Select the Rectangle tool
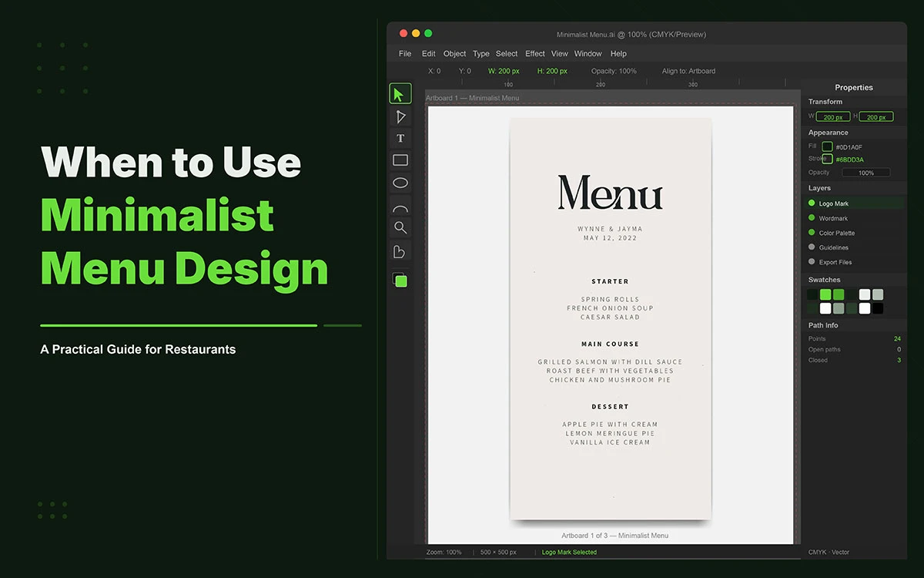The width and height of the screenshot is (924, 578). coord(400,160)
